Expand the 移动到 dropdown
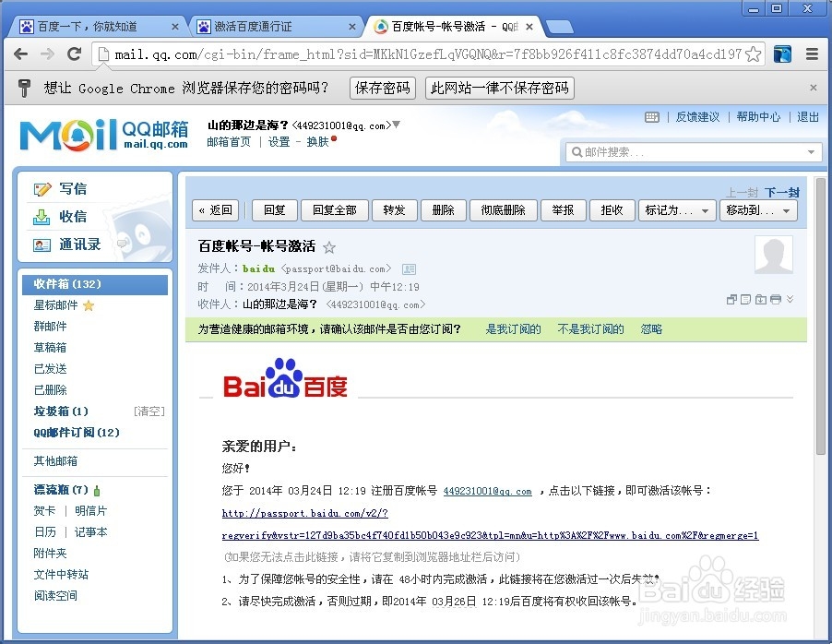832x644 pixels. [756, 210]
